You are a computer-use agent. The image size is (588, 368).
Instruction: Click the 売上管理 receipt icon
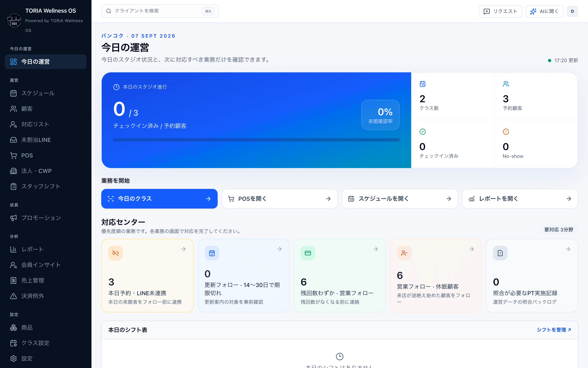(x=13, y=280)
